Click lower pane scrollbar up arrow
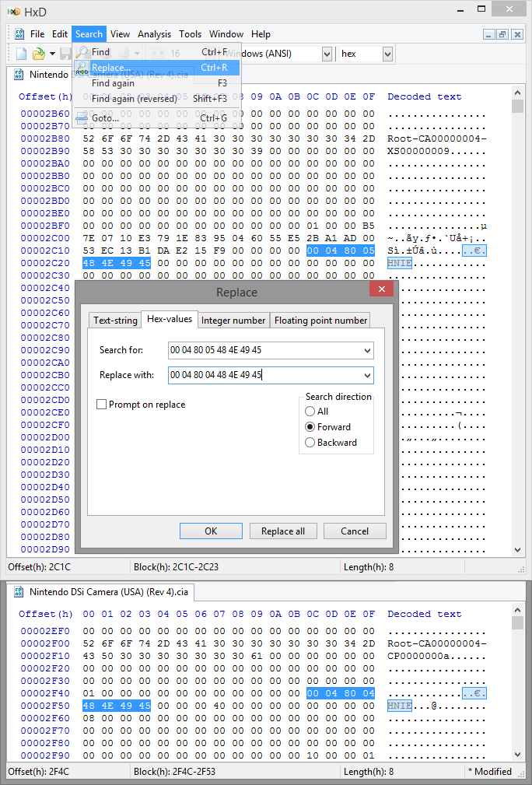This screenshot has width=532, height=785. [517, 610]
